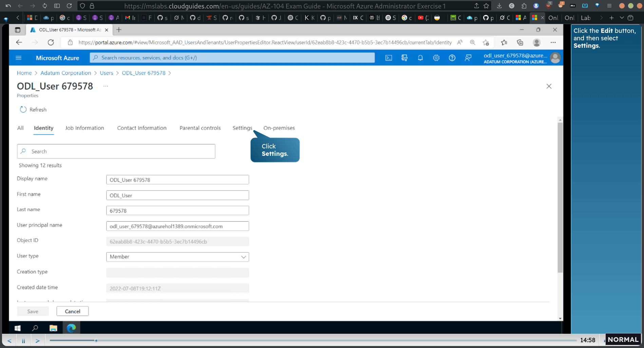Select the ODL_User 679578 Edge tab
The width and height of the screenshot is (644, 348).
coord(69,30)
